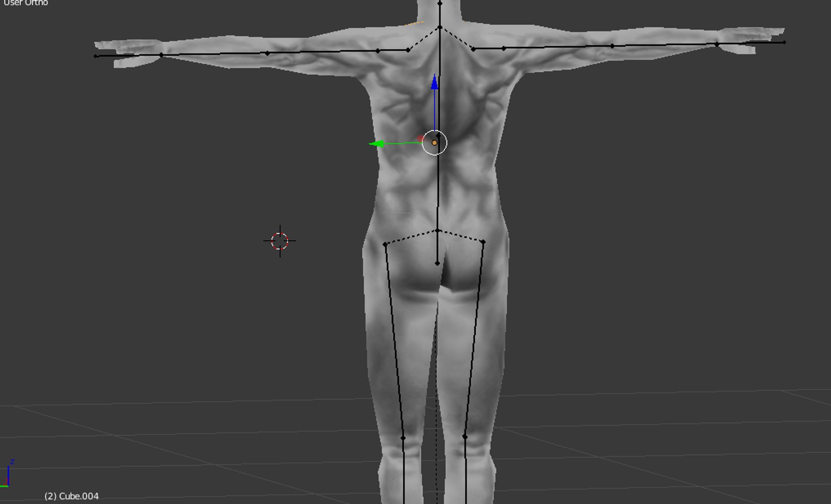Select the knee joint on the left-side leg
The height and width of the screenshot is (504, 831).
tap(403, 438)
